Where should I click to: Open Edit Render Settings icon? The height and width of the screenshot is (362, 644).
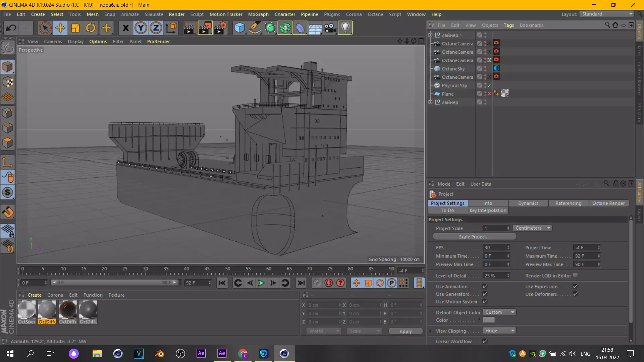(x=220, y=28)
